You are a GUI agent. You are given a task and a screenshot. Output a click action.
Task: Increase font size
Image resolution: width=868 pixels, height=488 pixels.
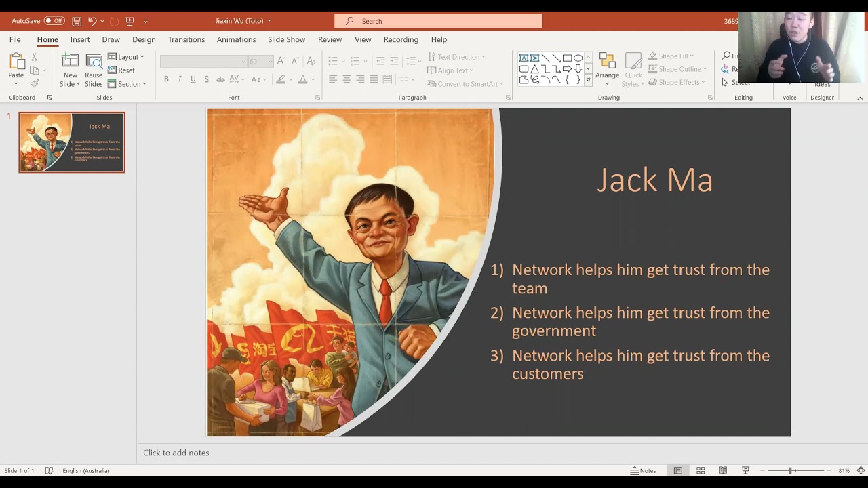(281, 61)
